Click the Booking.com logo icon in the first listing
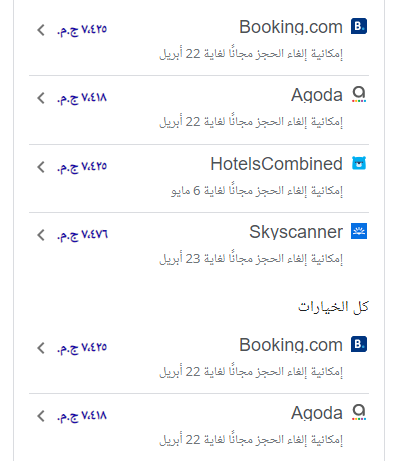The width and height of the screenshot is (417, 461). coord(359,26)
